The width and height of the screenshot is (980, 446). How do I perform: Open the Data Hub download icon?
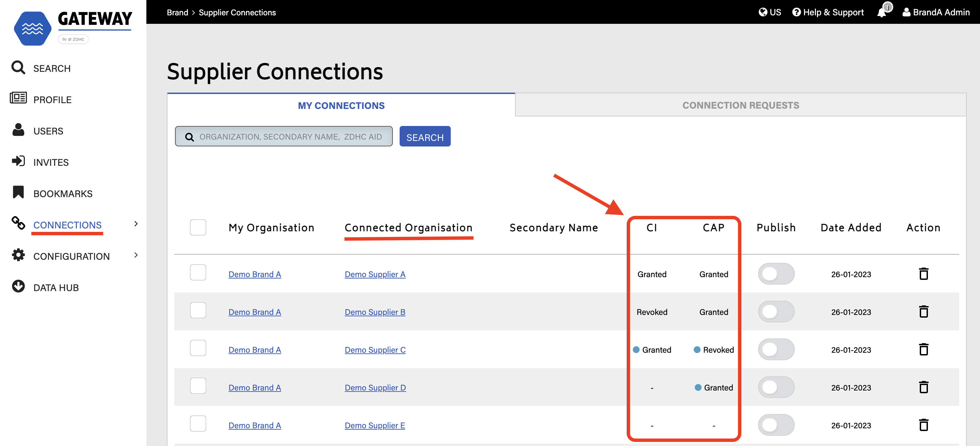[18, 287]
